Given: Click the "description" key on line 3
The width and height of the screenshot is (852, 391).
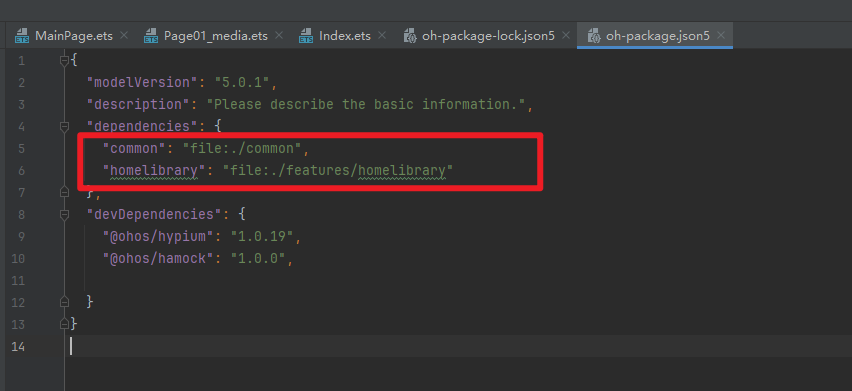Looking at the screenshot, I should [138, 104].
